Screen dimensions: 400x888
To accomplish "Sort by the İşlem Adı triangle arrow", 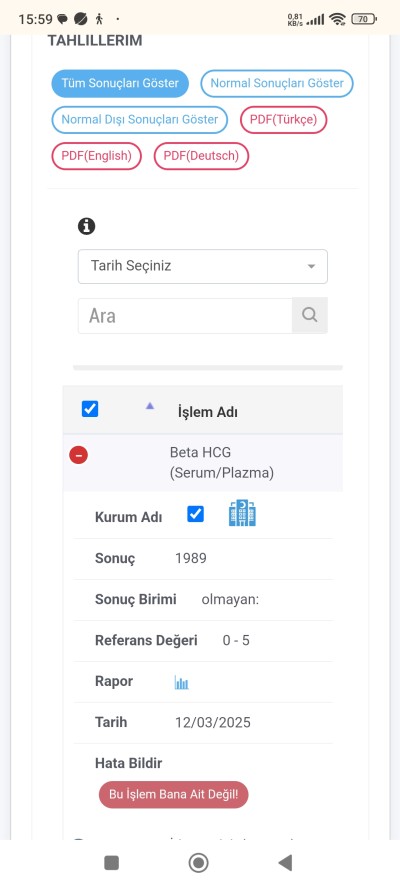I will coord(150,405).
